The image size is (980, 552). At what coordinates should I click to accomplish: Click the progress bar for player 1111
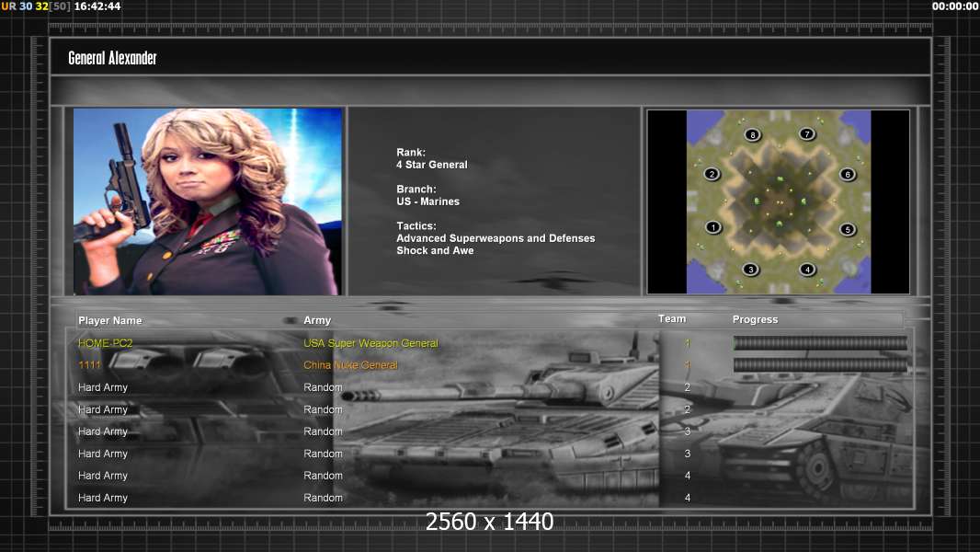[820, 365]
